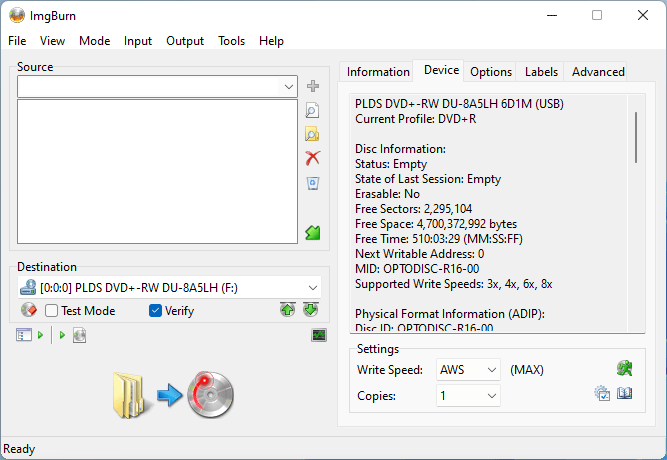The image size is (667, 460).
Task: Switch to the Options tab
Action: pos(491,71)
